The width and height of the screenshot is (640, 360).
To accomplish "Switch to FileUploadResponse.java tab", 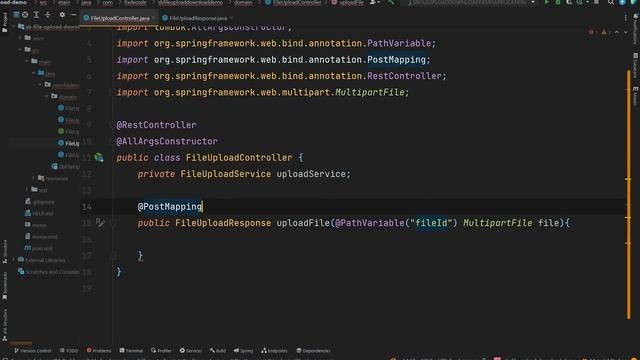I will pyautogui.click(x=198, y=18).
